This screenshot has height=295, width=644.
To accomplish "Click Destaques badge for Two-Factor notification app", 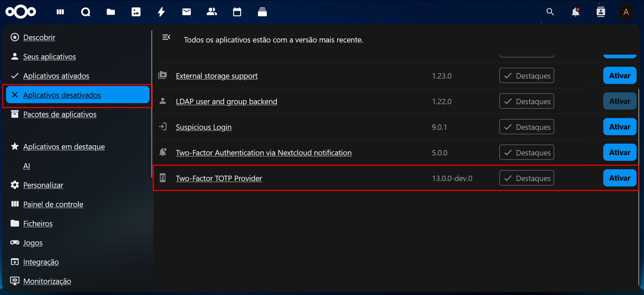I will coord(527,152).
